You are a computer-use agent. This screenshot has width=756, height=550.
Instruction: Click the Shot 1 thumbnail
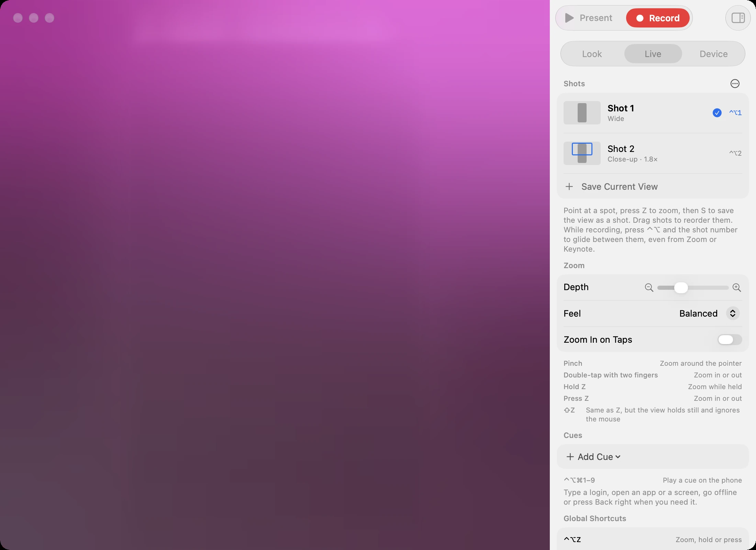click(582, 113)
